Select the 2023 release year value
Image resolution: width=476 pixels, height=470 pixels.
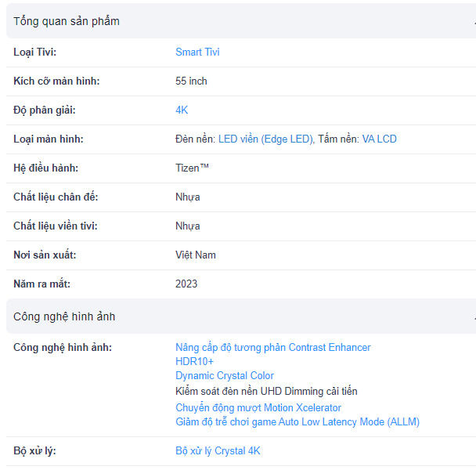click(x=186, y=284)
